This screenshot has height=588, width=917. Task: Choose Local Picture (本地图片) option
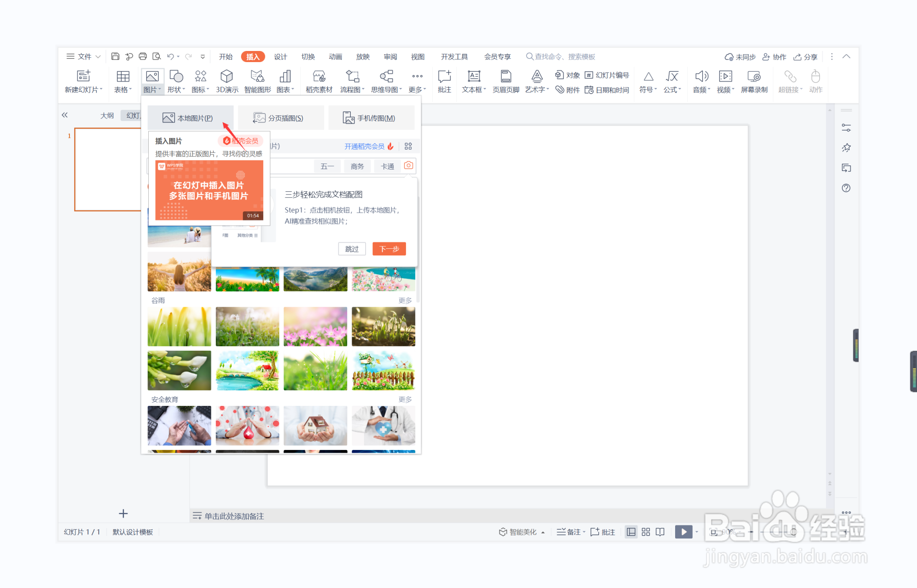point(190,118)
